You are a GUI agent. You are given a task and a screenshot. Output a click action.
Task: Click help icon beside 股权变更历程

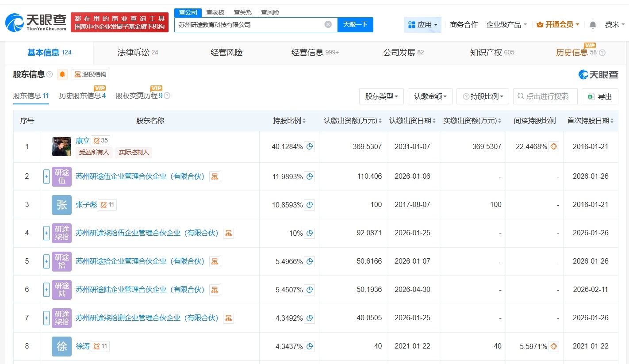167,96
